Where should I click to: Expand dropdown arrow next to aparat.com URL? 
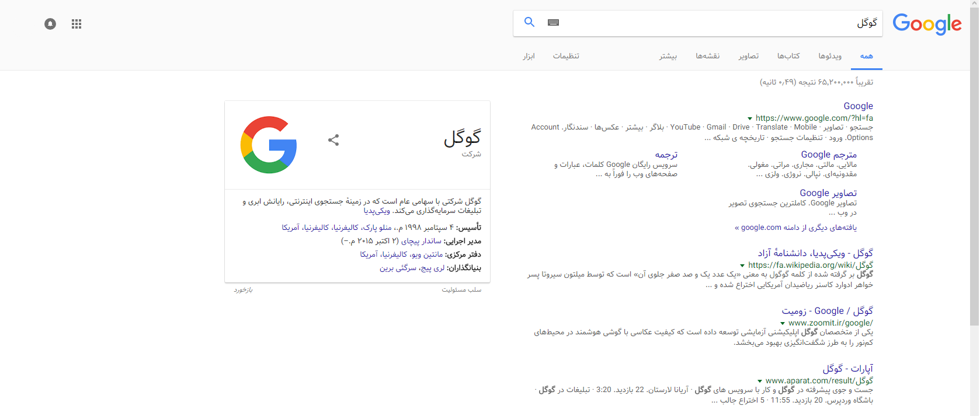(760, 381)
